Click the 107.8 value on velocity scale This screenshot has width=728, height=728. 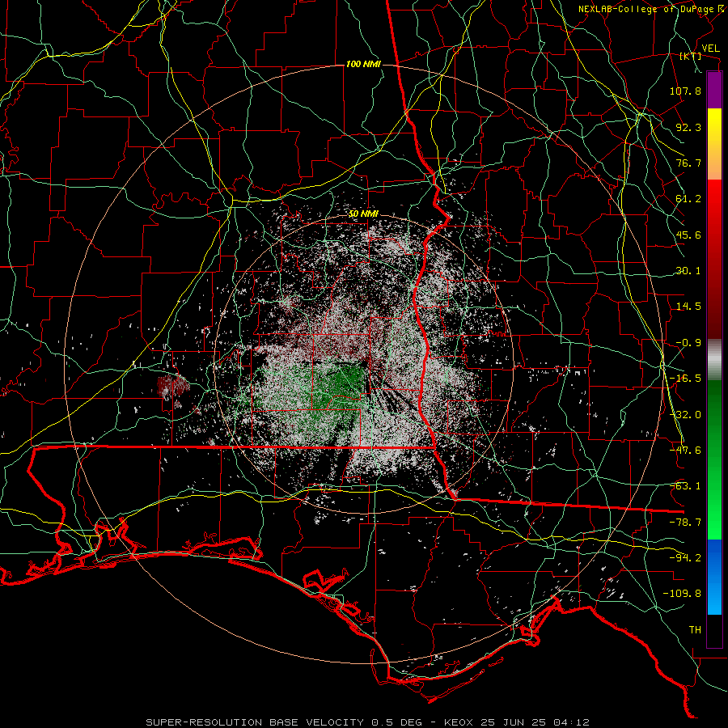pos(685,91)
